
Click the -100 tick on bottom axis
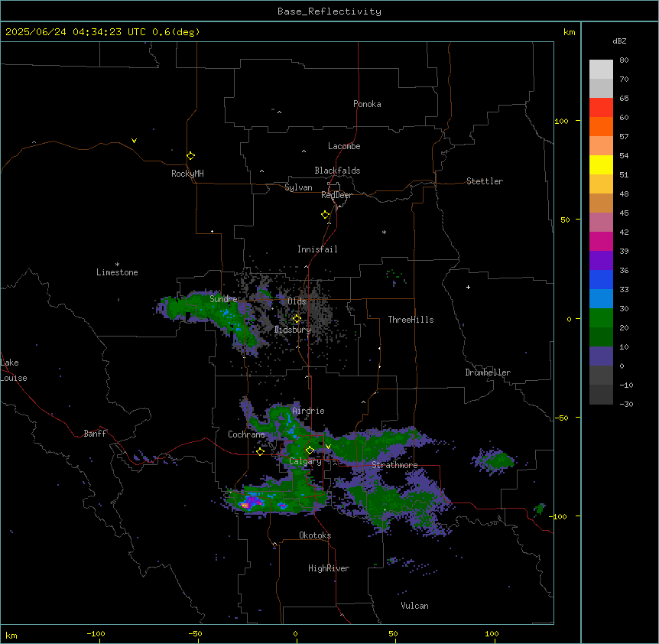[x=96, y=634]
